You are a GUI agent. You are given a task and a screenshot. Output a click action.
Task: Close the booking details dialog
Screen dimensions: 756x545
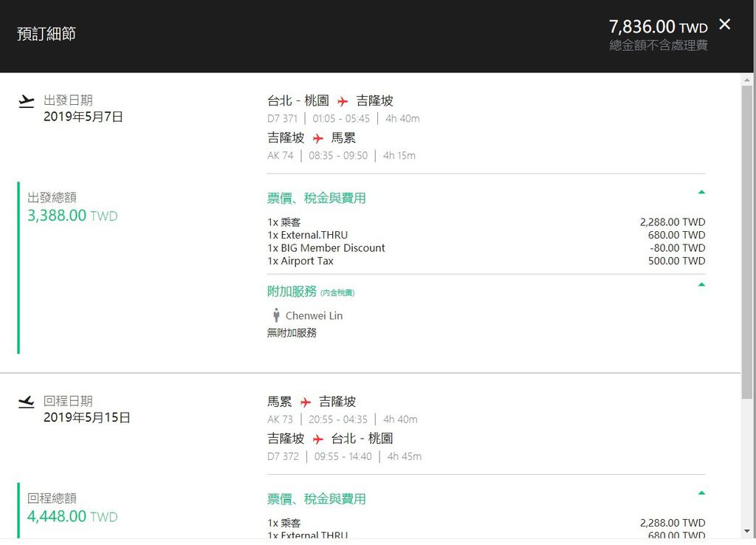tap(725, 24)
